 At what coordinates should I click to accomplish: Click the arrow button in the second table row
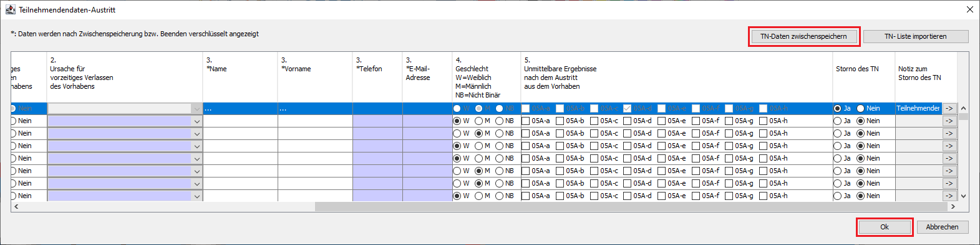click(949, 121)
